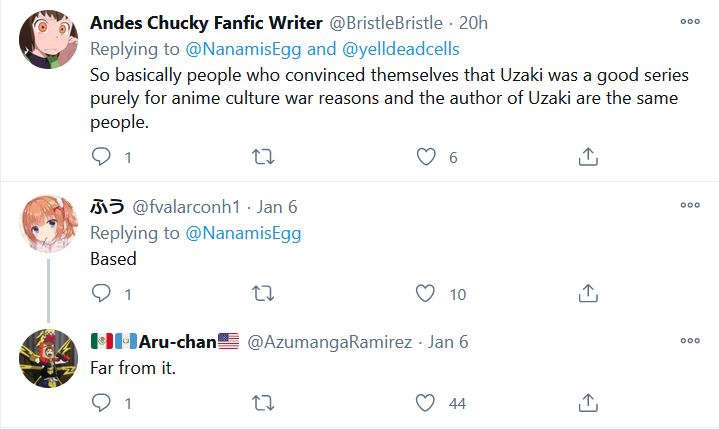Retweet the 'Far from it.' tweet
The width and height of the screenshot is (719, 429).
pyautogui.click(x=263, y=403)
